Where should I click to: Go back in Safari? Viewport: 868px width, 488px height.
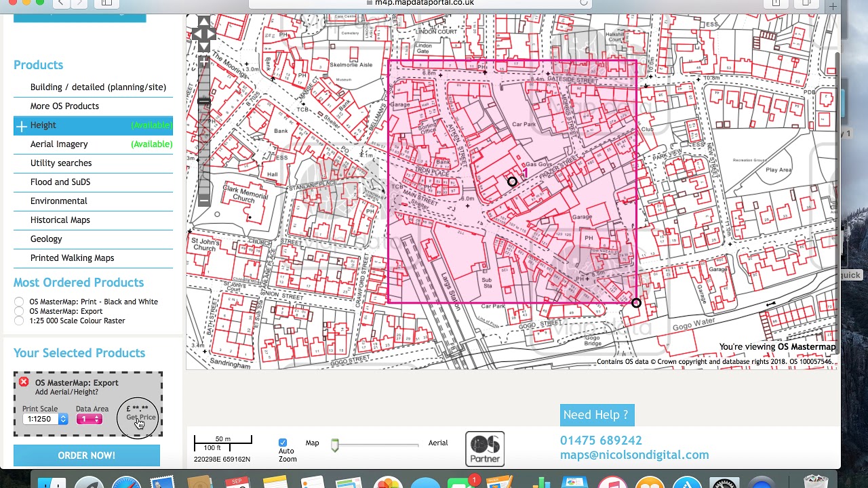point(60,3)
